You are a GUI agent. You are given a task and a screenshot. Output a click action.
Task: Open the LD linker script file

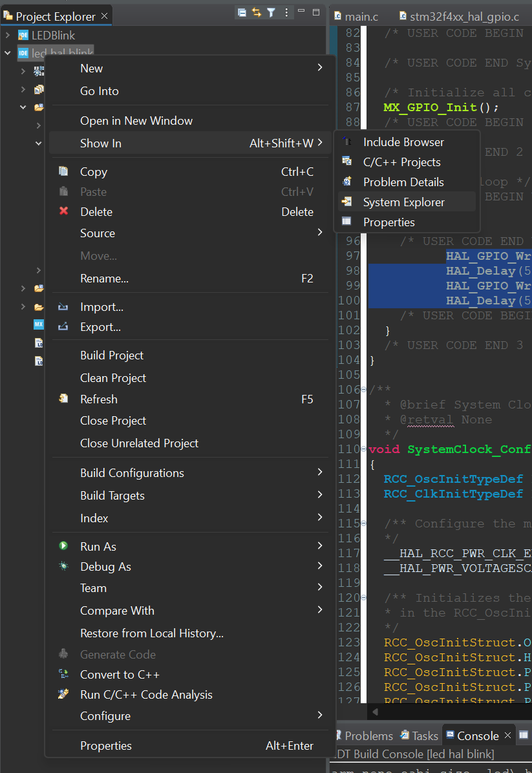[x=38, y=343]
